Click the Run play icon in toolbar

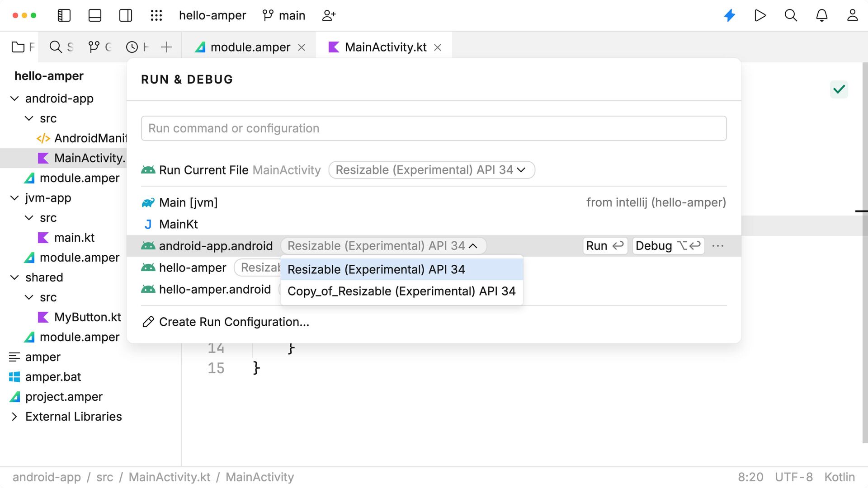[760, 15]
